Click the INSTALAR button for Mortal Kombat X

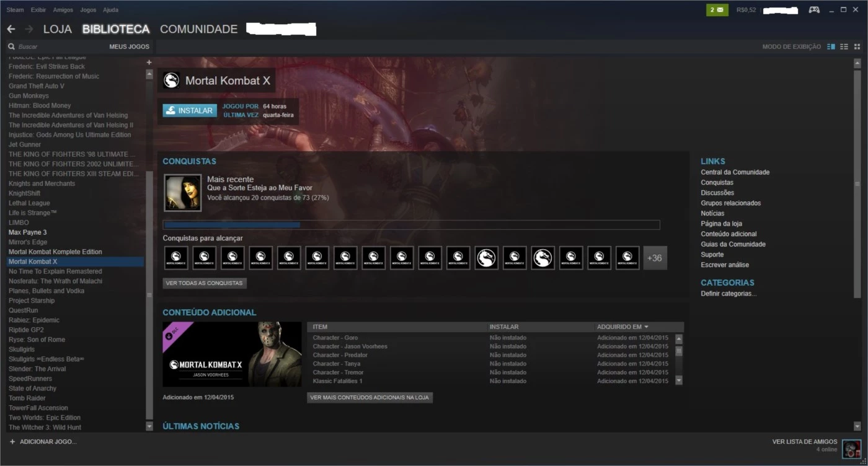tap(190, 110)
